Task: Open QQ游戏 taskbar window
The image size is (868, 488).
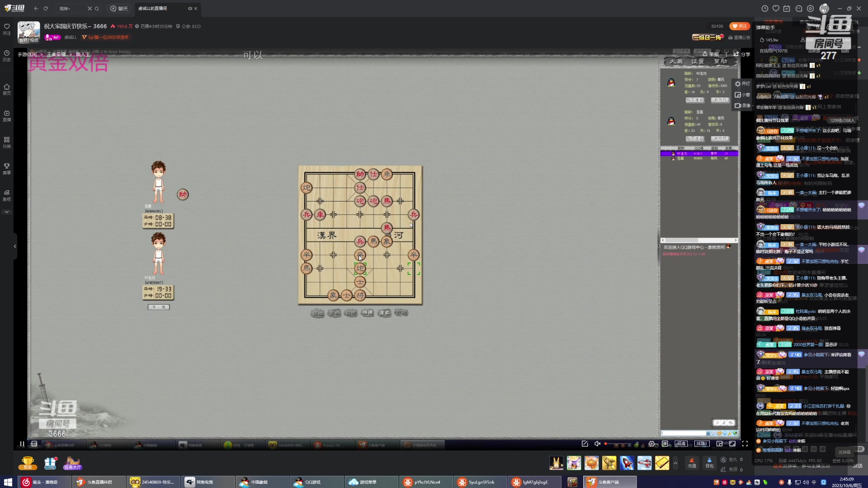Action: (x=317, y=482)
